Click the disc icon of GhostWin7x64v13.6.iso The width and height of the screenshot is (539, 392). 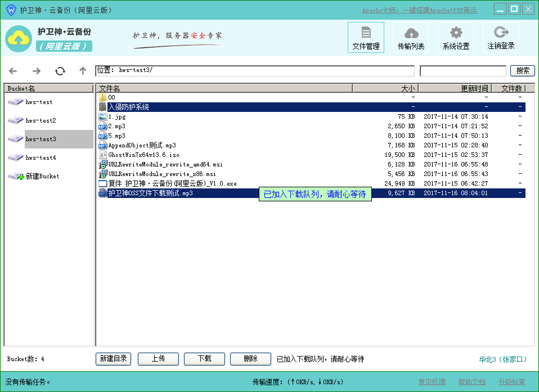(x=102, y=155)
